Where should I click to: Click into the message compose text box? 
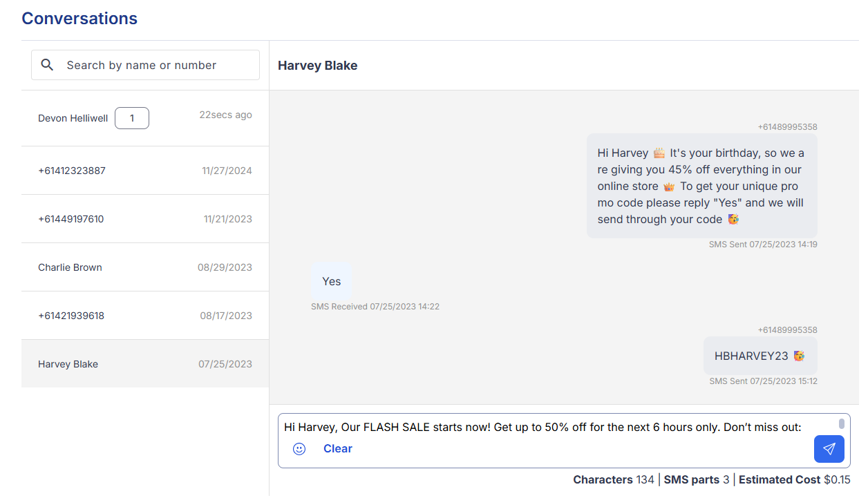[x=553, y=427]
